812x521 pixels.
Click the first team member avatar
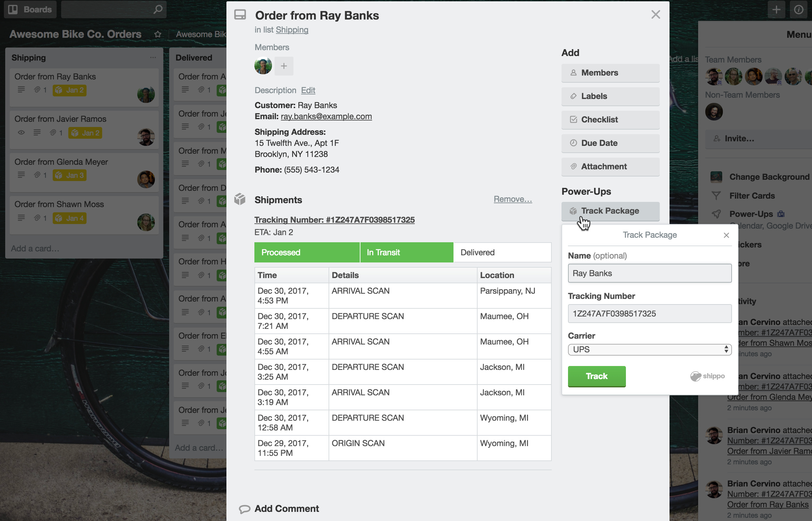tap(714, 77)
